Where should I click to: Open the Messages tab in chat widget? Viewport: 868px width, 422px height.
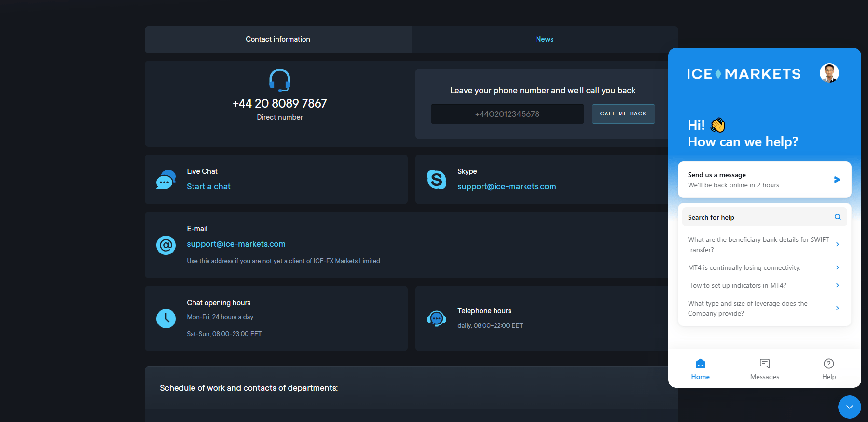click(764, 369)
